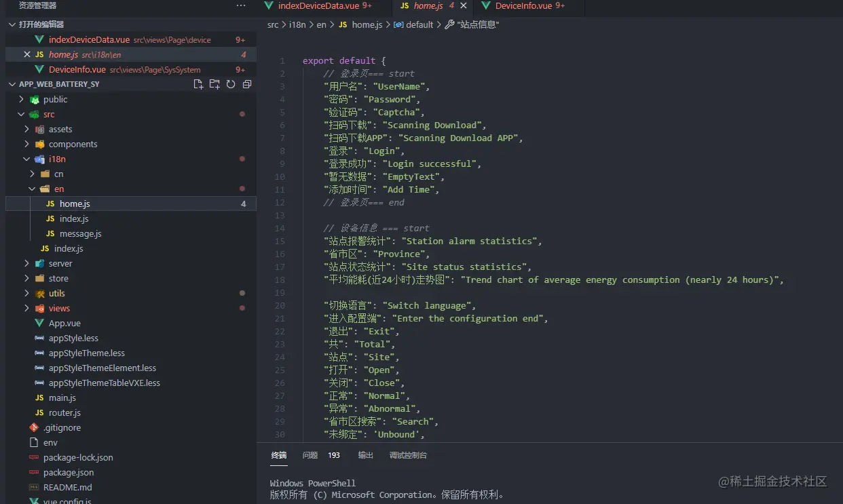Screen dimensions: 843x504
Task: Open indexDeviceData.vue from open editors list
Action: coord(131,39)
